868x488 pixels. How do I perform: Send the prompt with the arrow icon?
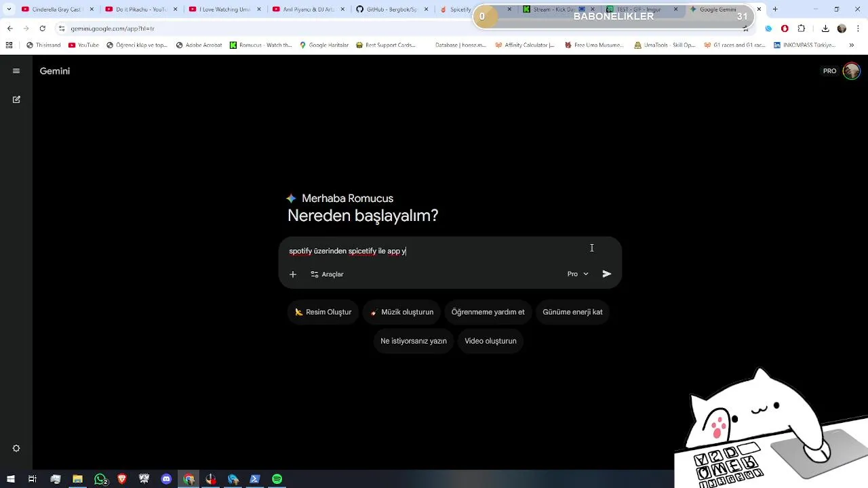pyautogui.click(x=607, y=274)
